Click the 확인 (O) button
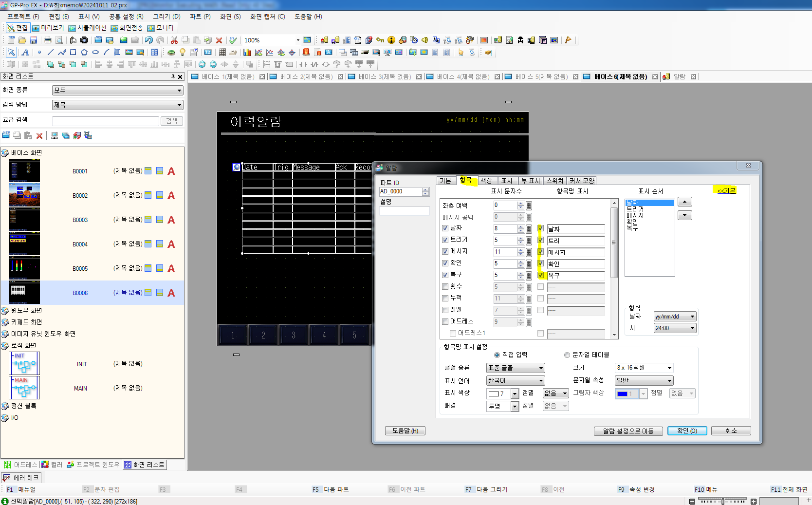The image size is (812, 505). pos(687,431)
